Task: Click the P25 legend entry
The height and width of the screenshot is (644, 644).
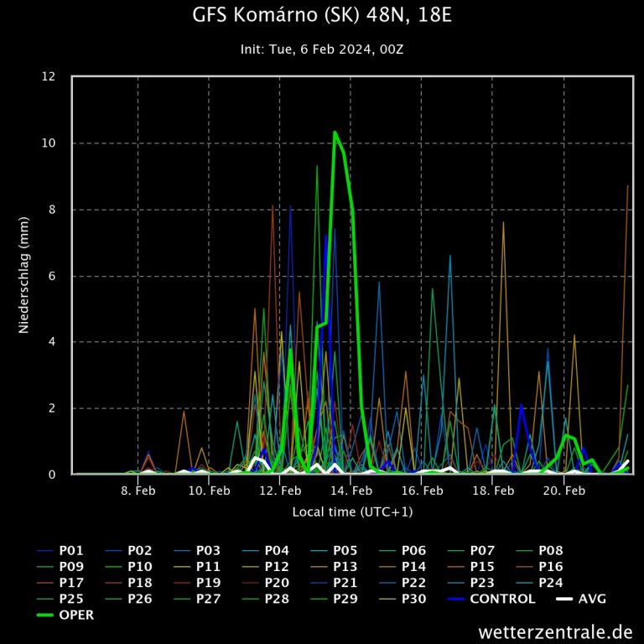Action: (70, 599)
